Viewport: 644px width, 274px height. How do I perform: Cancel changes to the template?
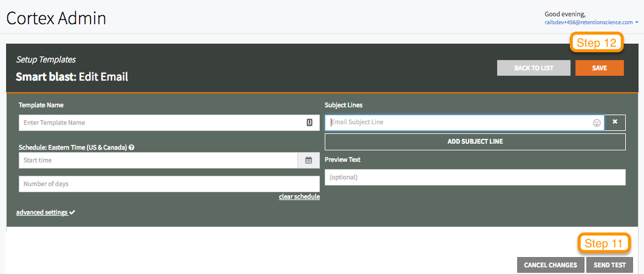(551, 265)
